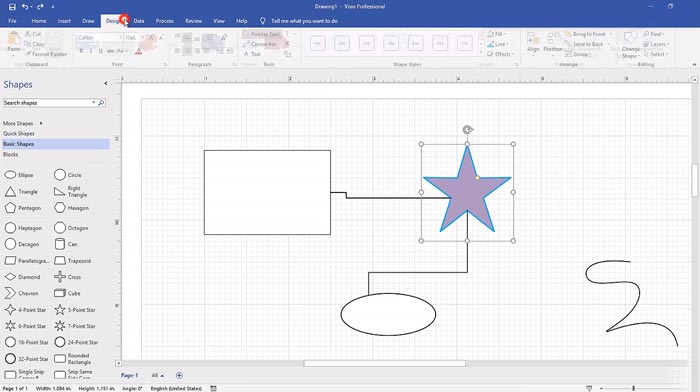The width and height of the screenshot is (700, 392).
Task: Switch to the View ribbon tab
Action: click(219, 21)
